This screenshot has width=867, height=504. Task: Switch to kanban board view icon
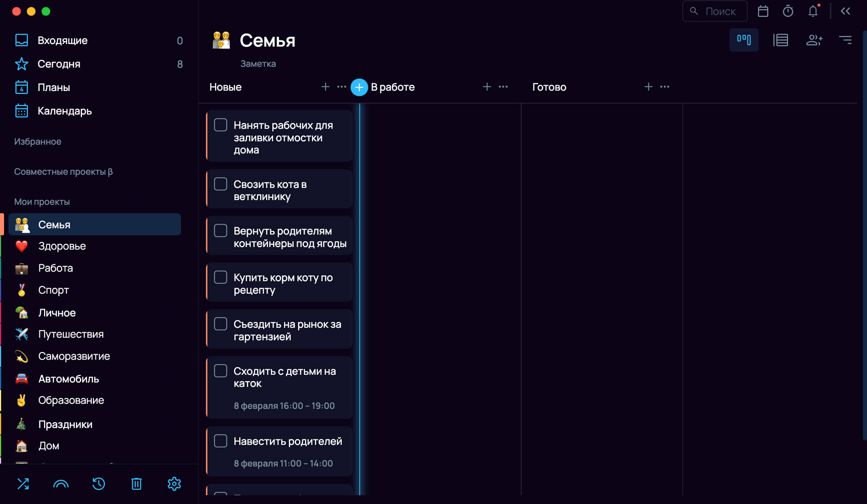point(744,40)
